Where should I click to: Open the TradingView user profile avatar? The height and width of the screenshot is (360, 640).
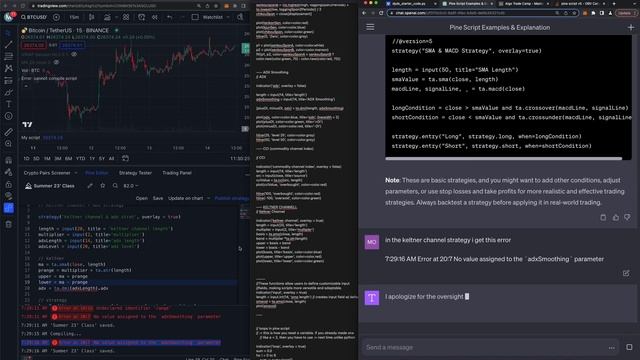pos(8,17)
